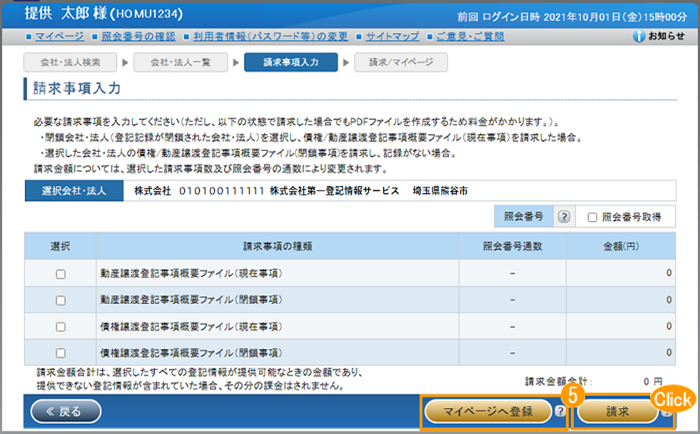Open ご意見・ご質問 link
Image resolution: width=700 pixels, height=434 pixels.
[x=471, y=37]
